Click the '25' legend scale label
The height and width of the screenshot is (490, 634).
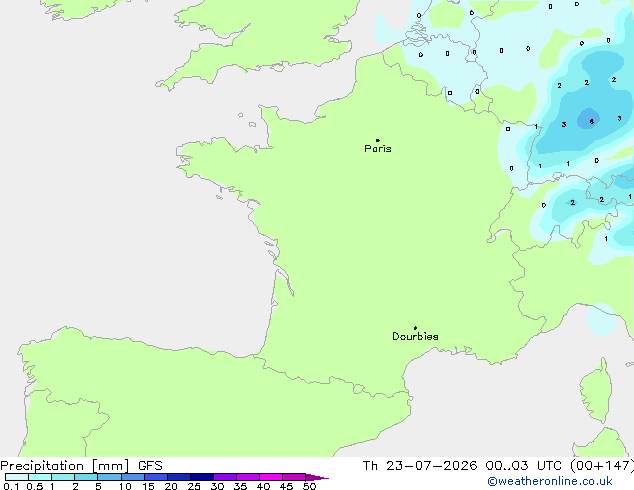tap(194, 486)
